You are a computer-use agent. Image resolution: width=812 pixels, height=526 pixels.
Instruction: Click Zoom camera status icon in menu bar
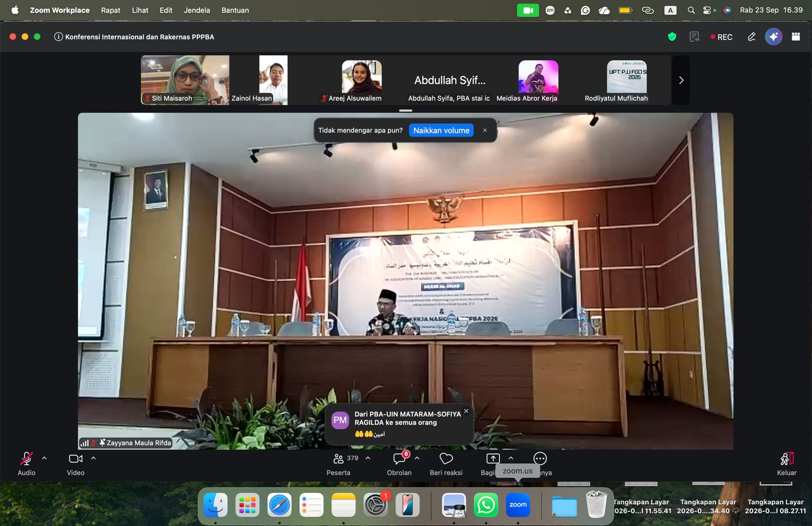(x=528, y=10)
